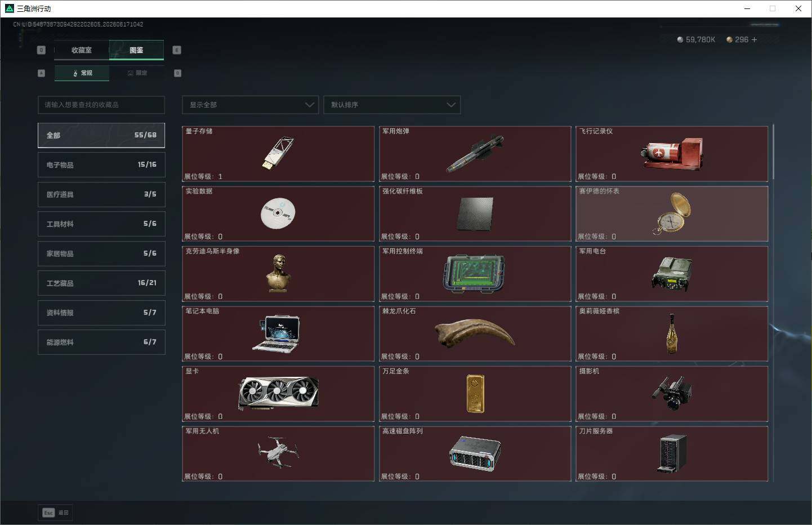The height and width of the screenshot is (525, 812).
Task: Click the Q key hint beside 收藏室
Action: 41,50
